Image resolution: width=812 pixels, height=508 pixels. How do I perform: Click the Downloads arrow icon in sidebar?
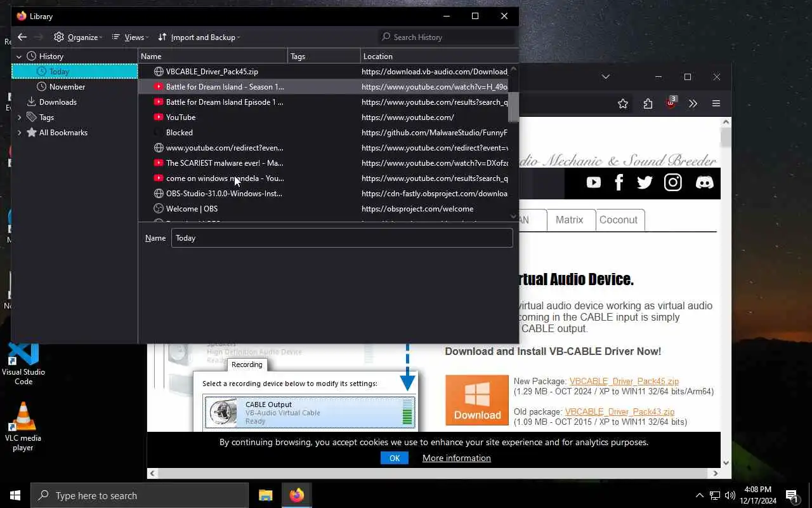pos(32,102)
